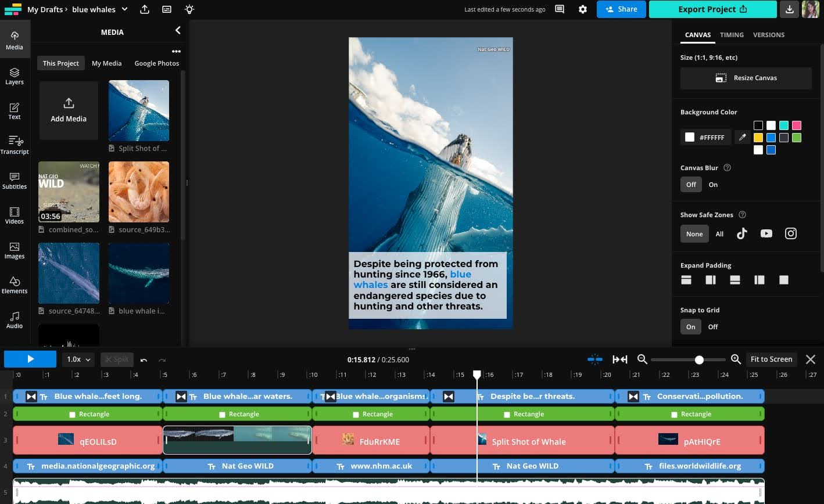Open the 1.0x playback speed dropdown
Viewport: 824px width, 504px height.
point(78,359)
